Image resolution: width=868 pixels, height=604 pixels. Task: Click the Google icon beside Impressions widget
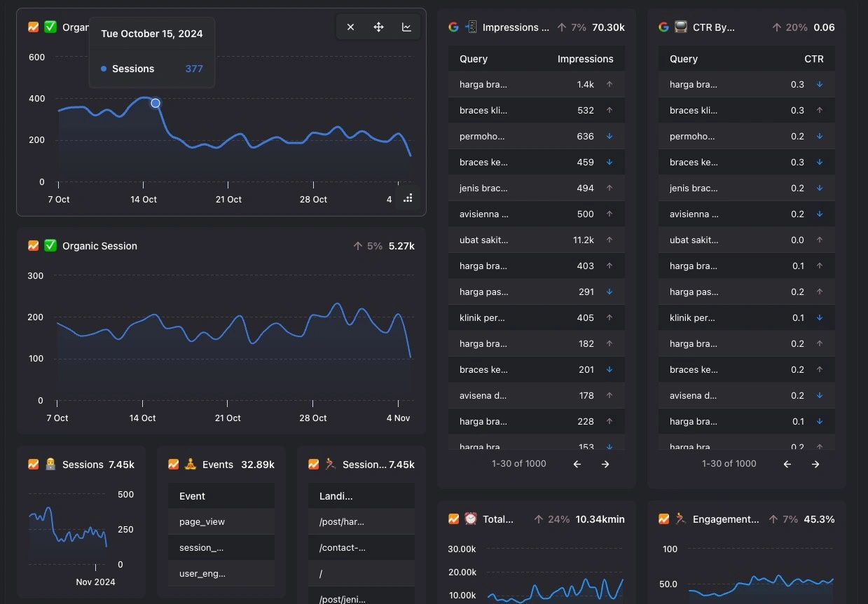[x=453, y=27]
